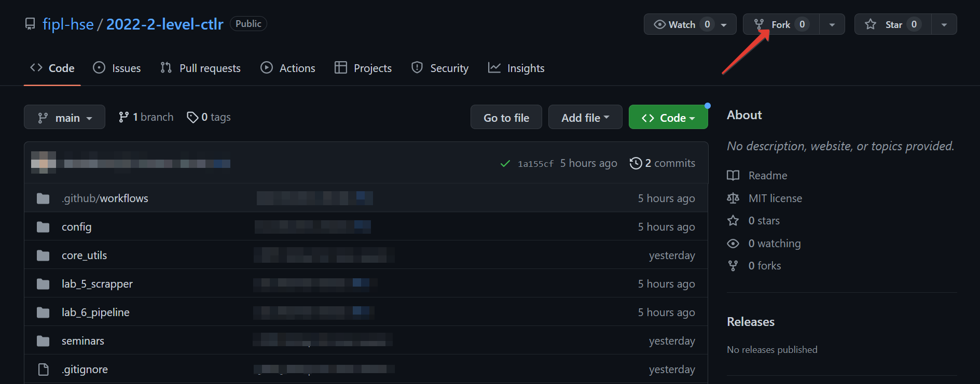Open the MIT license link
This screenshot has height=384, width=980.
tap(775, 198)
